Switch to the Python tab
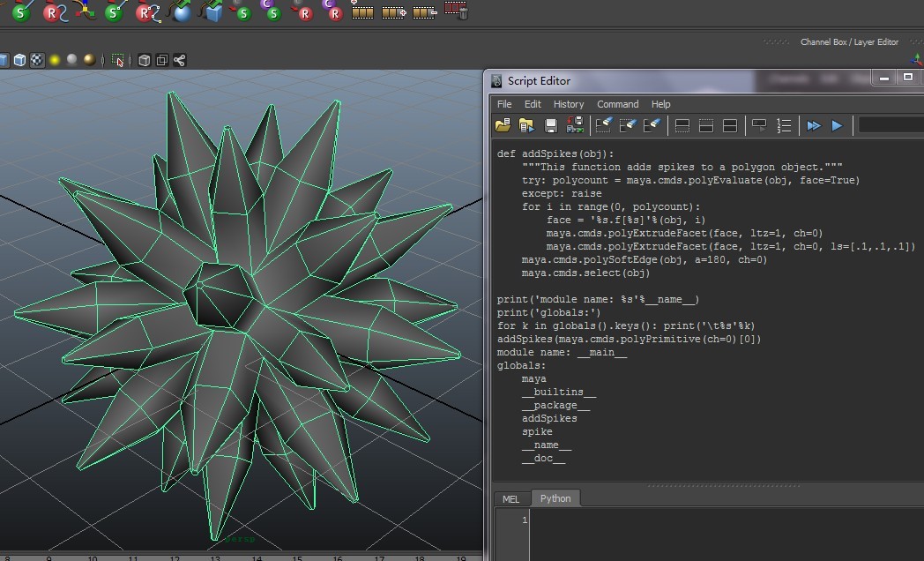This screenshot has height=561, width=924. coord(555,498)
